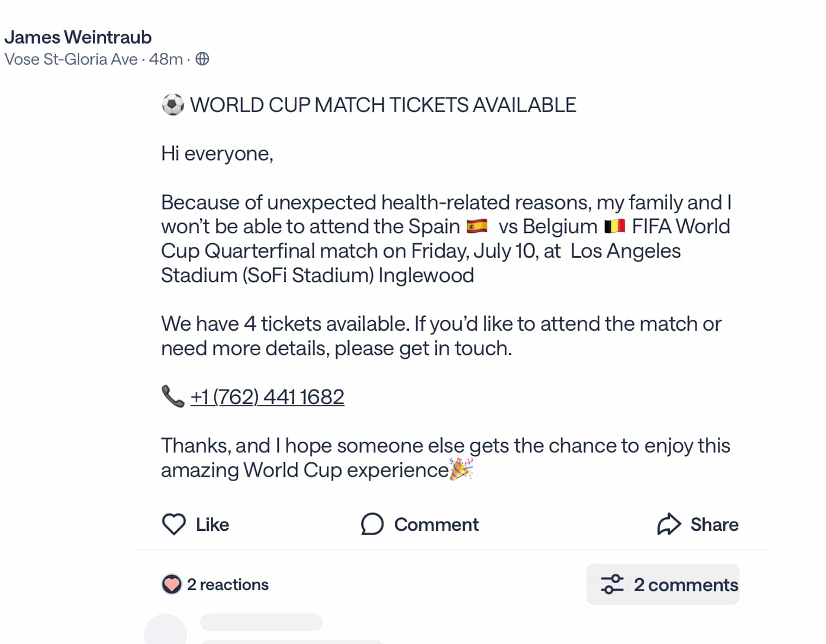Click the Spain flag emoji
The height and width of the screenshot is (644, 826).
pyautogui.click(x=477, y=226)
